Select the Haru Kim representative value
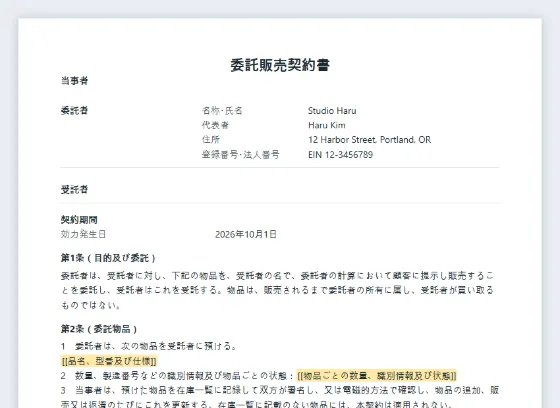This screenshot has height=408, width=560. pos(327,125)
